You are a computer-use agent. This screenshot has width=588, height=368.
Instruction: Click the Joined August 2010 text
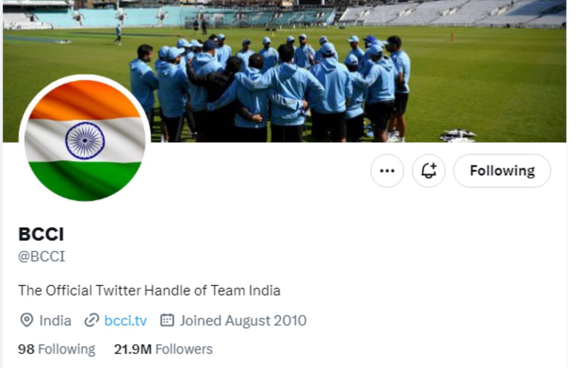pos(243,320)
